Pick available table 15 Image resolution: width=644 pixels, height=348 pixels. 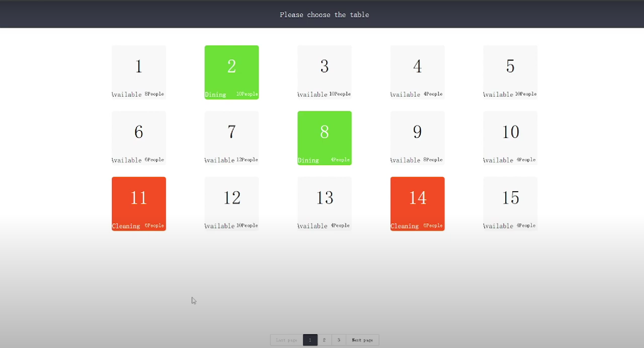coord(511,204)
